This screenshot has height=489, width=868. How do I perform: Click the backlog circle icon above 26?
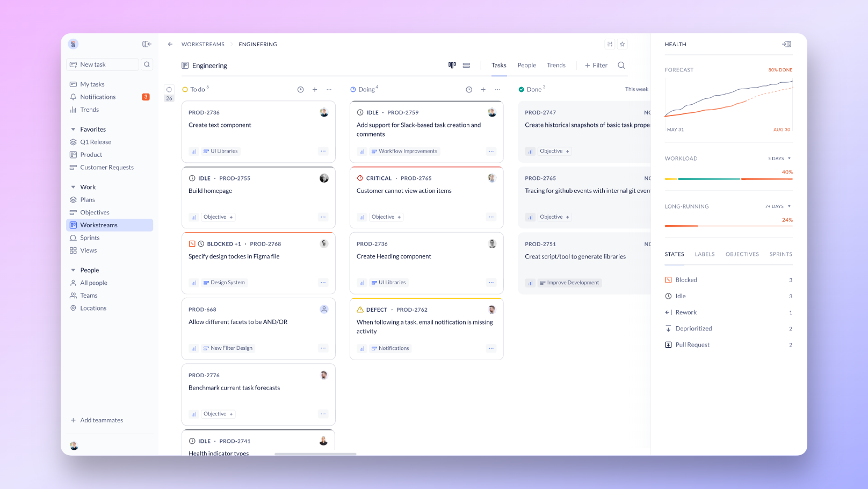click(169, 90)
